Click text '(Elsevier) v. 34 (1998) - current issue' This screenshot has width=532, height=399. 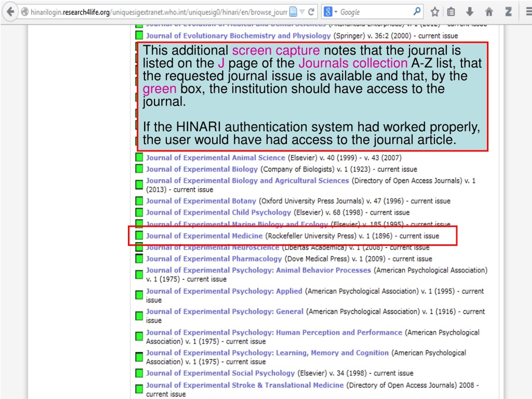[355, 373]
